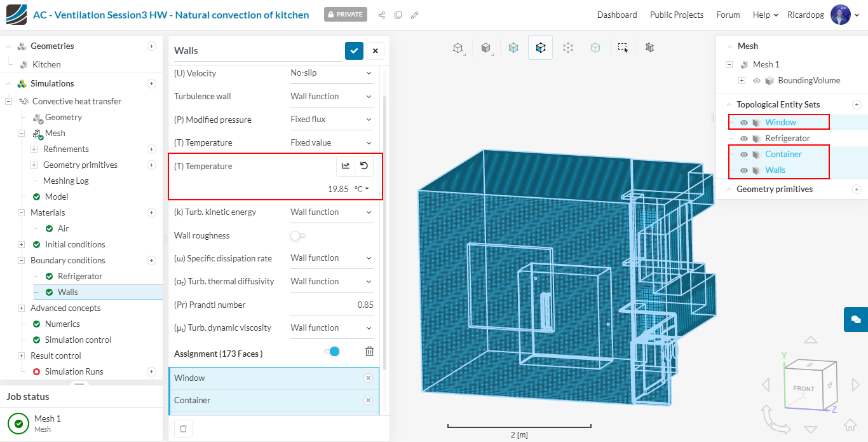Viewport: 868px width, 442px height.
Task: Open the Help dropdown menu
Action: click(x=766, y=15)
